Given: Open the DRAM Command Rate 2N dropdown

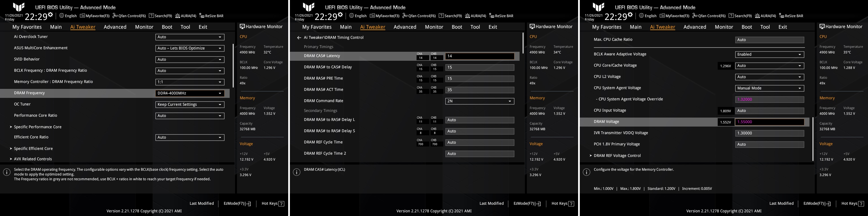Looking at the screenshot, I should pos(480,101).
